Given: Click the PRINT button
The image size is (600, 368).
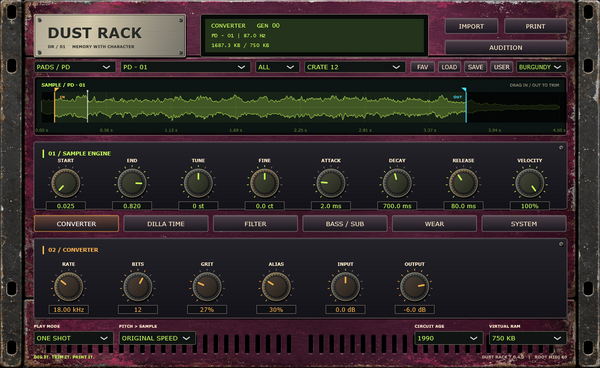Looking at the screenshot, I should tap(535, 26).
